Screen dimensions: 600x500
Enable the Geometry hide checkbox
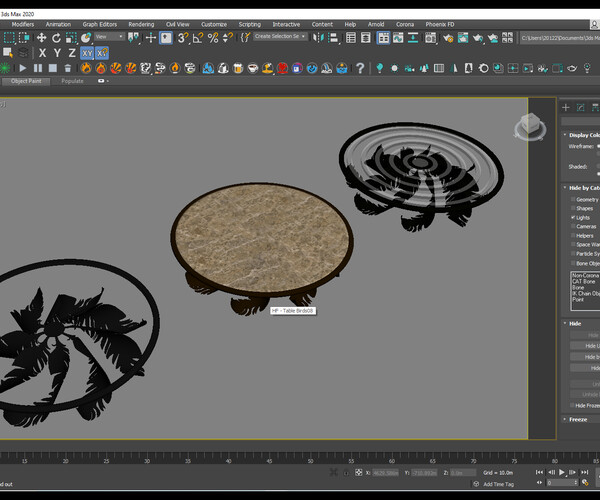[x=573, y=199]
